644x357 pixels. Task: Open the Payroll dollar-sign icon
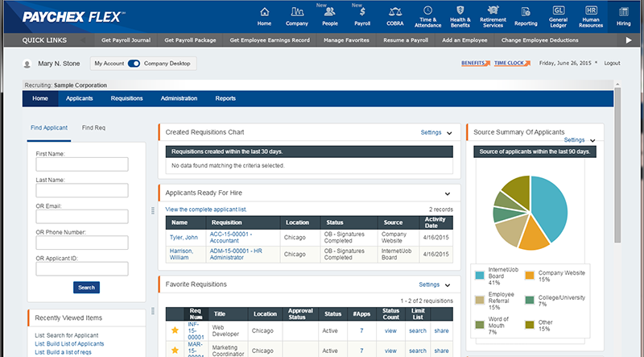click(x=362, y=10)
